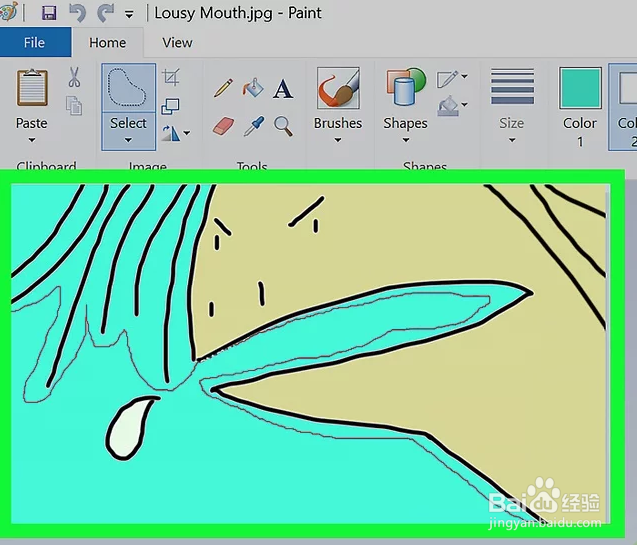Expand the Select dropdown arrow

[128, 140]
